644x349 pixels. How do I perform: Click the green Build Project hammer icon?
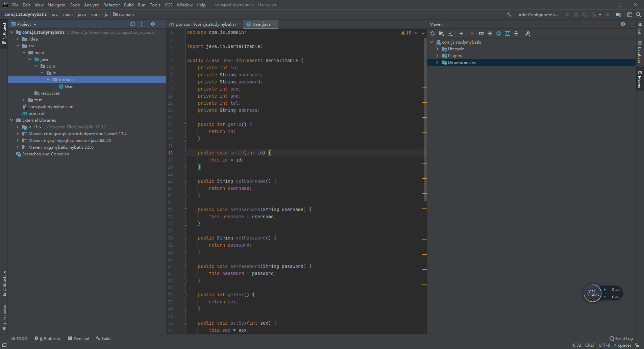509,15
